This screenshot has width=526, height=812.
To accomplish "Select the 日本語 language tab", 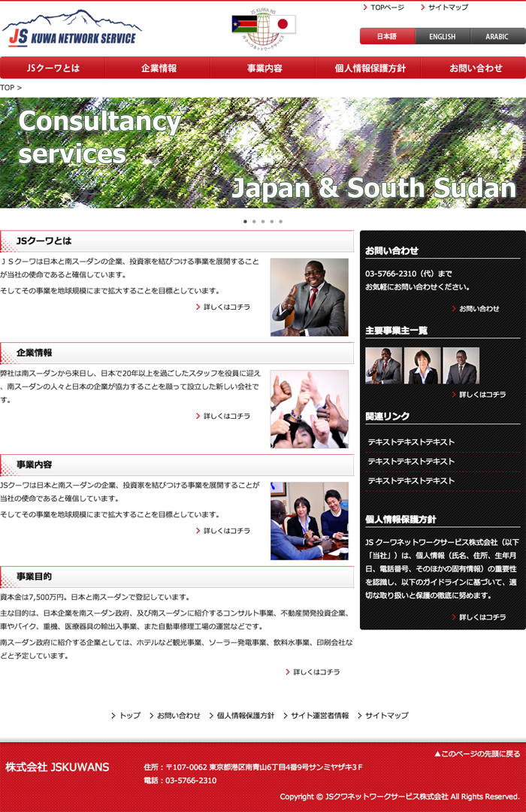I will pos(387,36).
